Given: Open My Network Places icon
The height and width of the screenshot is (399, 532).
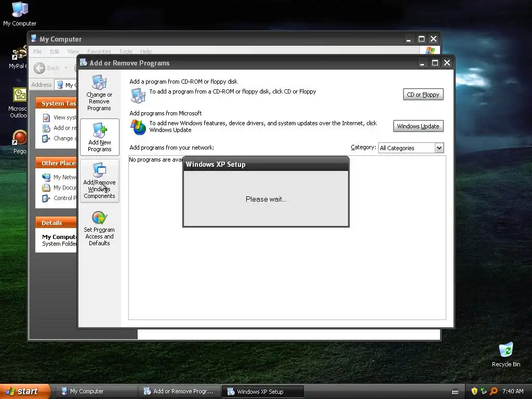Looking at the screenshot, I should [46, 178].
